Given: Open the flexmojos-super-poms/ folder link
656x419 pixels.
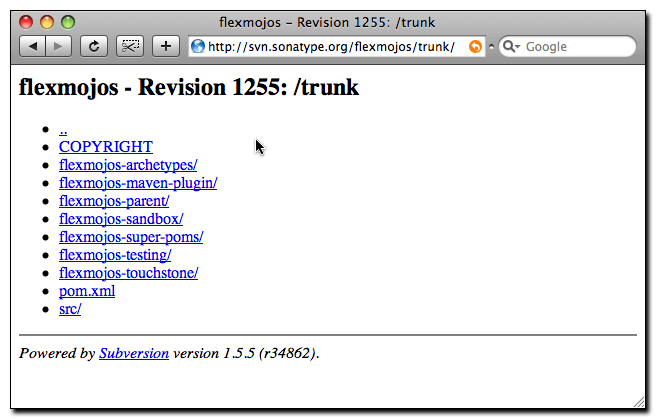Looking at the screenshot, I should 131,237.
